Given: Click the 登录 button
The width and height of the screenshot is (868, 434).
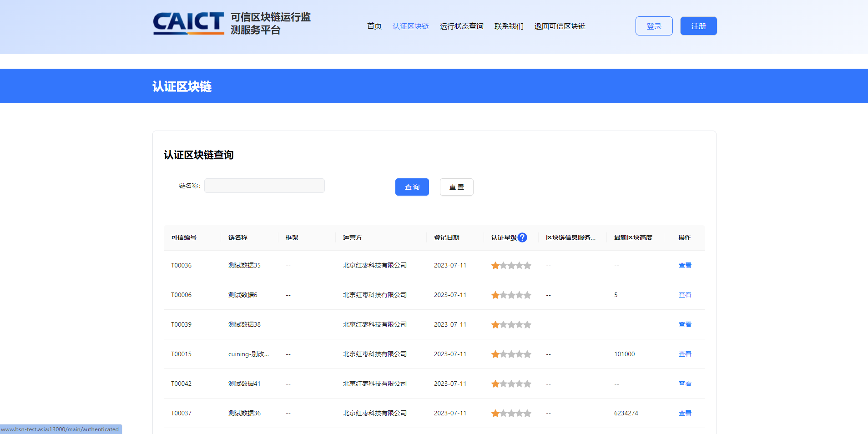Looking at the screenshot, I should pos(654,26).
